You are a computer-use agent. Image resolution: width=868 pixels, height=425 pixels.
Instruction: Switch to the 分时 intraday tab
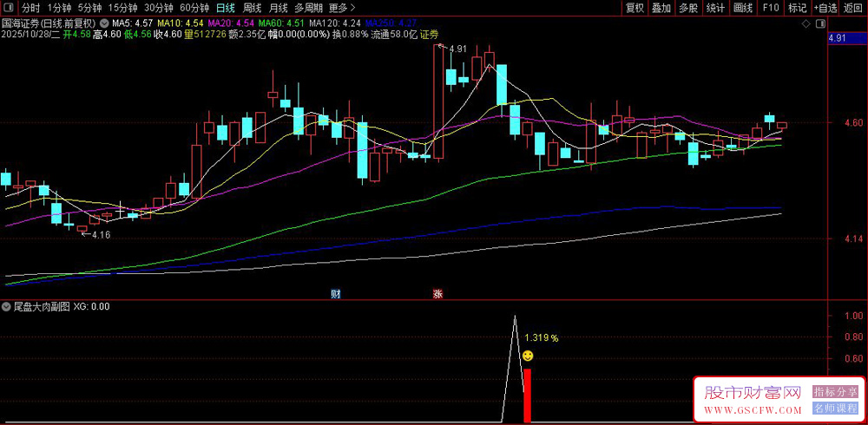pyautogui.click(x=30, y=8)
